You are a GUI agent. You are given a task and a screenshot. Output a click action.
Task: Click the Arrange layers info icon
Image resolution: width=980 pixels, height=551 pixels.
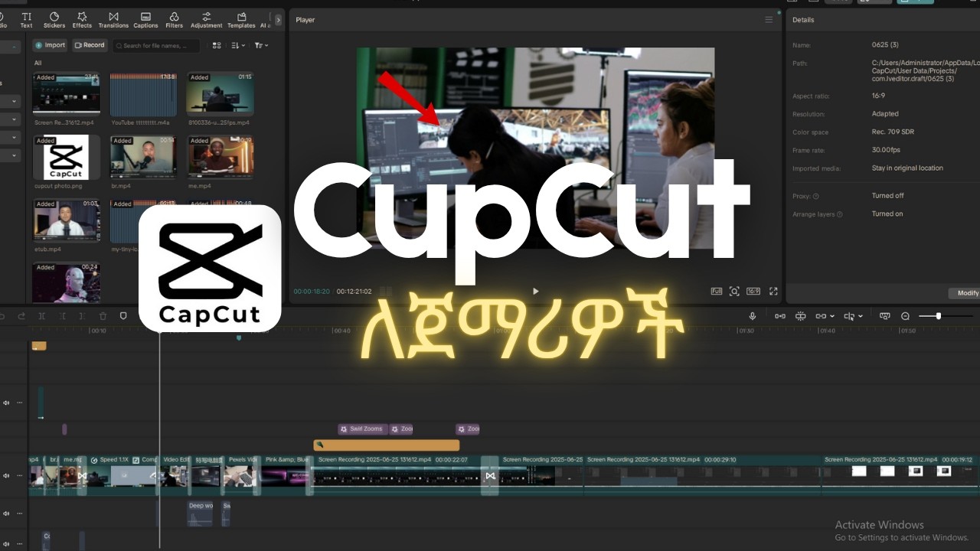[840, 214]
